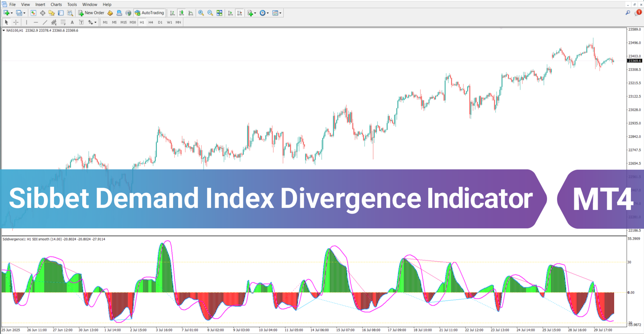Tile chart windows icon

pyautogui.click(x=219, y=13)
